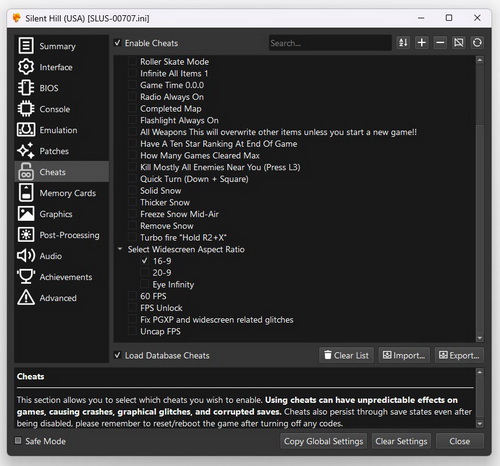Collapse the Select Widescreen Aspect Ratio group
Image resolution: width=500 pixels, height=466 pixels.
click(x=120, y=249)
